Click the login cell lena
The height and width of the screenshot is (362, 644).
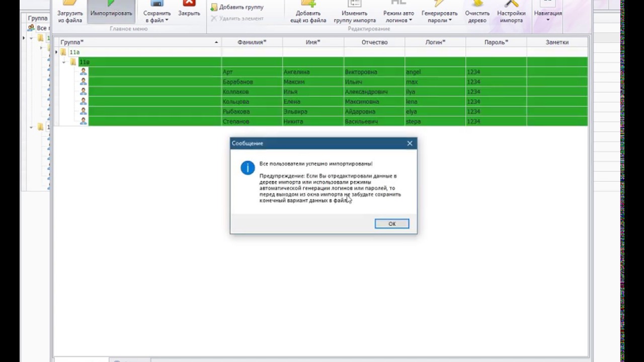435,102
